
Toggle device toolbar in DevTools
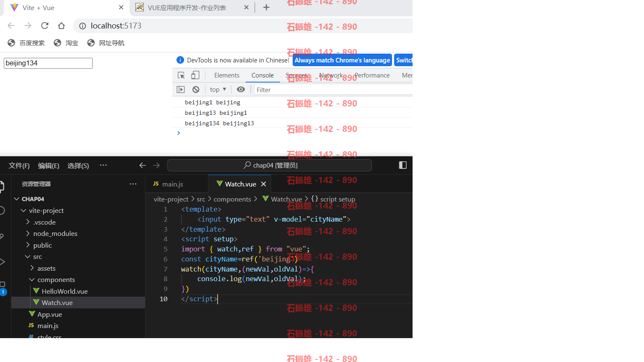(195, 75)
